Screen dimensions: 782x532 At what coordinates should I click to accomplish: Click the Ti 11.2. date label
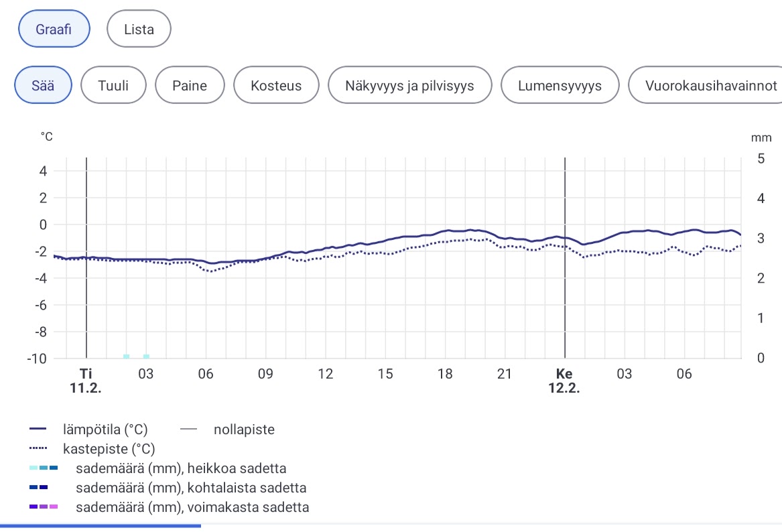[x=86, y=381]
